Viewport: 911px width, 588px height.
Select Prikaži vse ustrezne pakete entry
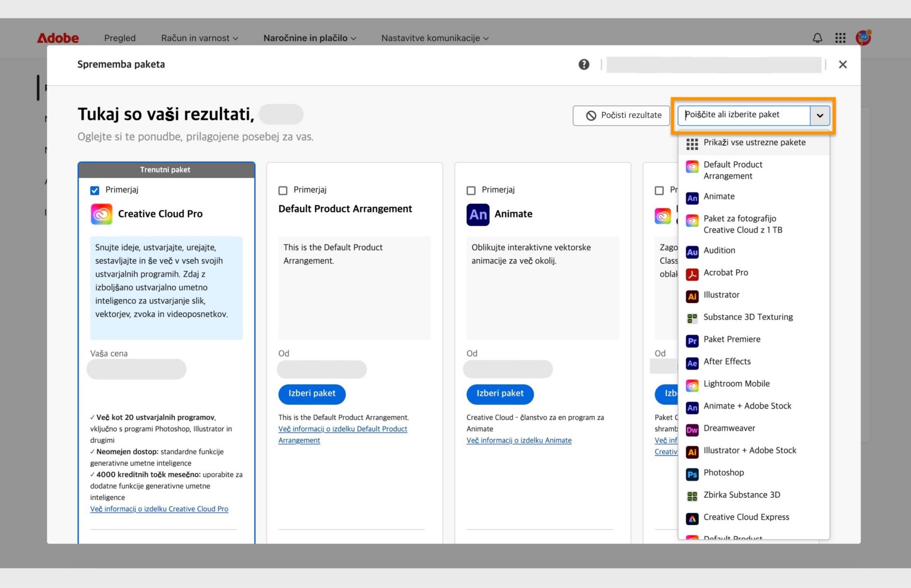pyautogui.click(x=754, y=143)
